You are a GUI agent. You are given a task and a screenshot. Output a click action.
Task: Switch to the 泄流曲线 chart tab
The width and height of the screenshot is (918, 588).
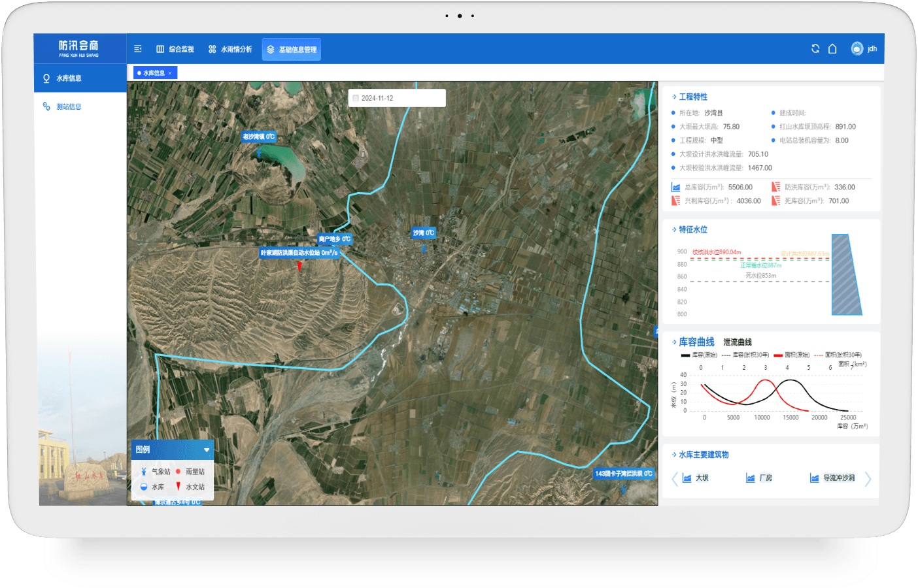click(x=738, y=342)
